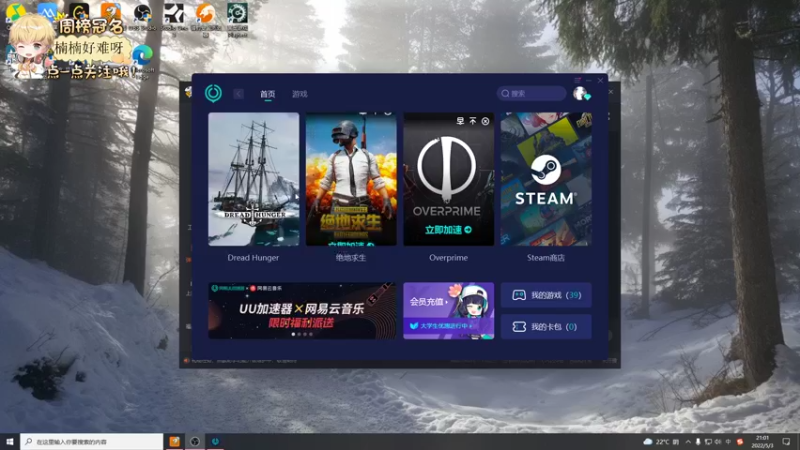Switch to UU accelerator in taskbar
The width and height of the screenshot is (800, 450).
coord(215,441)
